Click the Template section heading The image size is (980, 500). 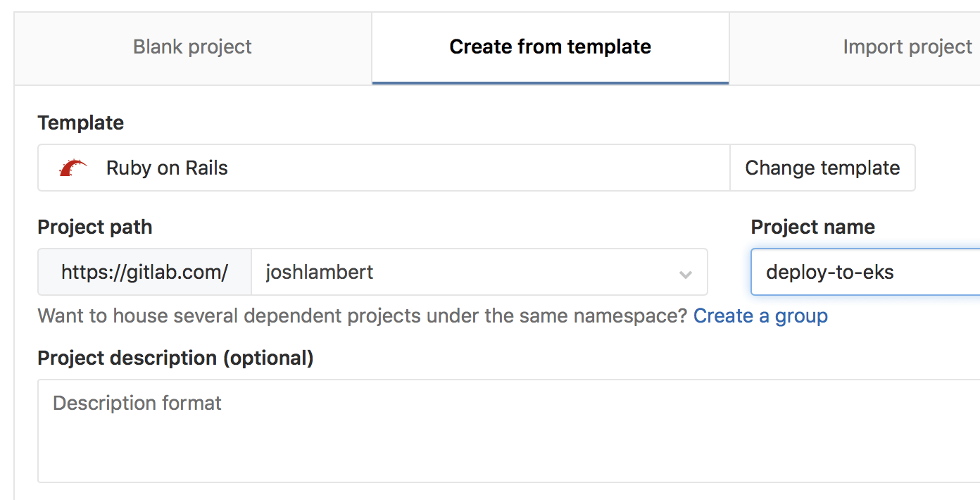pyautogui.click(x=80, y=123)
